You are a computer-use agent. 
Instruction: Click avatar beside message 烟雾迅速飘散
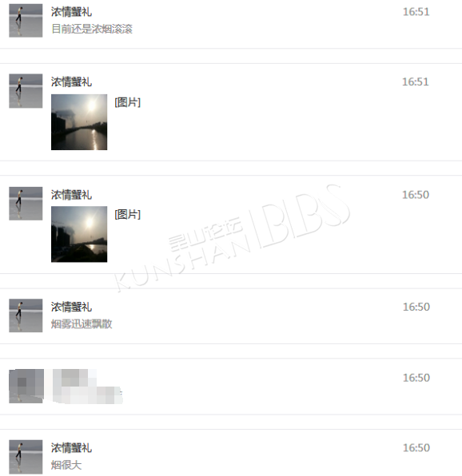[26, 315]
